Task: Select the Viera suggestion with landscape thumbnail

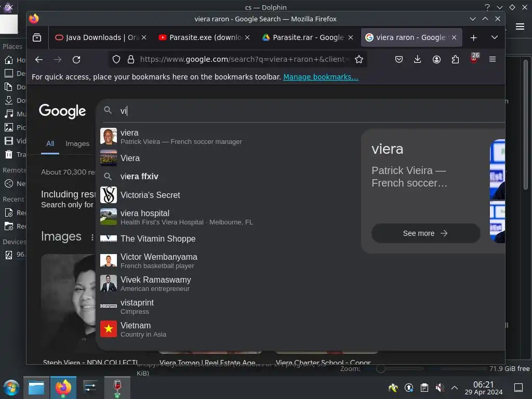Action: 228,158
